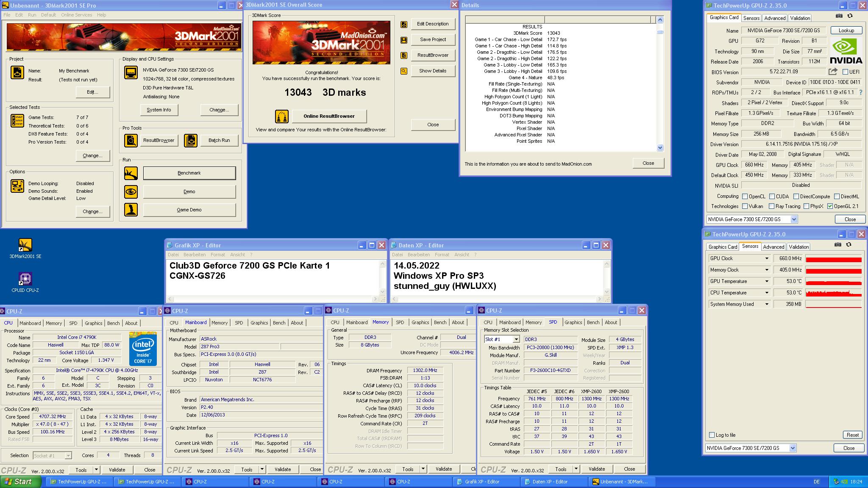Click the camera screenshot icon in upper GPU-Z window
The width and height of the screenshot is (868, 488).
point(839,16)
